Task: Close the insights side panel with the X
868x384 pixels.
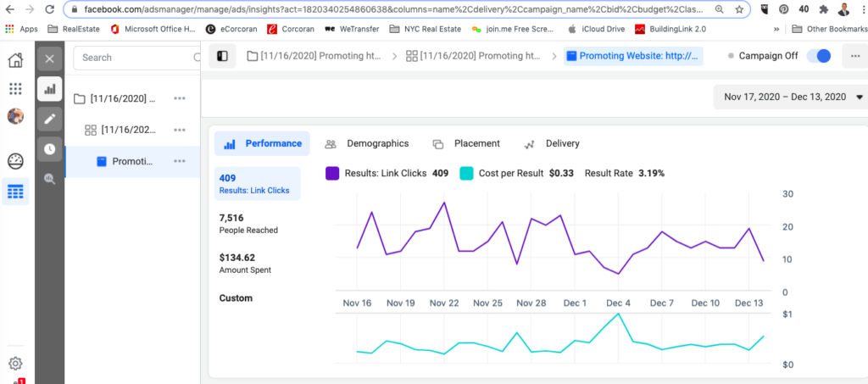Action: [x=50, y=58]
